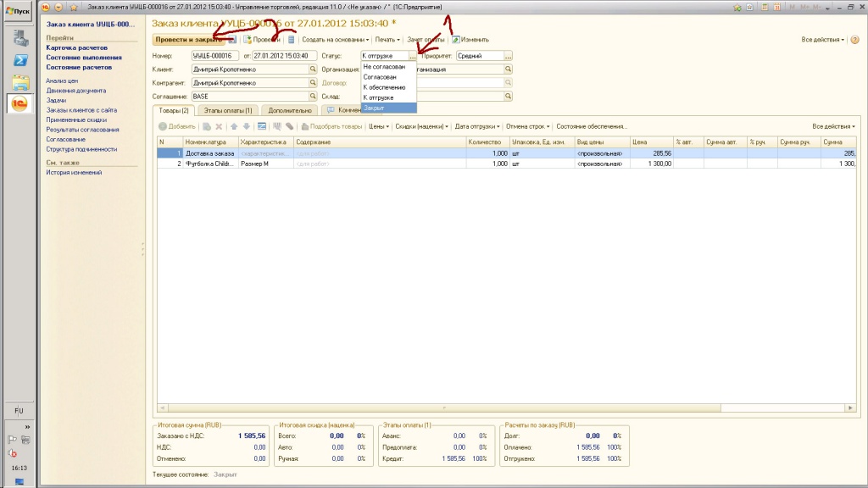Click the Зачет оплаты button
This screenshot has width=868, height=488.
pyautogui.click(x=426, y=40)
